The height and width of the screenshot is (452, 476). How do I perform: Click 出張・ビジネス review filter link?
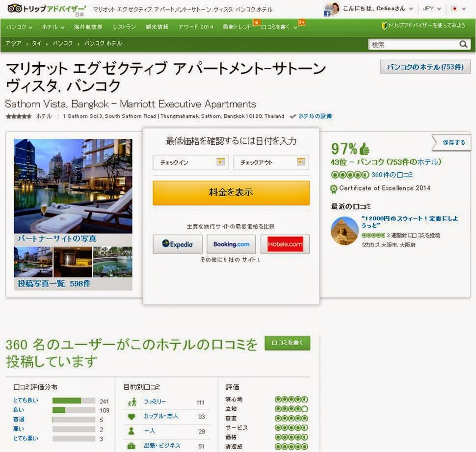[x=162, y=446]
